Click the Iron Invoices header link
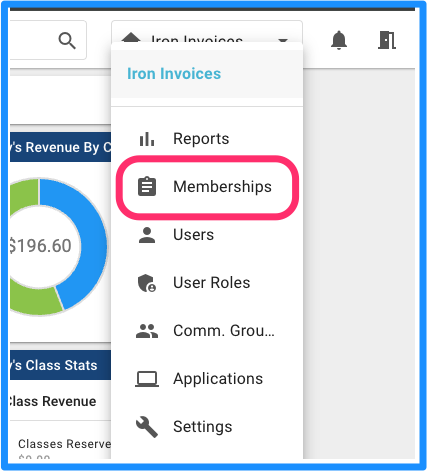The width and height of the screenshot is (427, 471). 174,74
